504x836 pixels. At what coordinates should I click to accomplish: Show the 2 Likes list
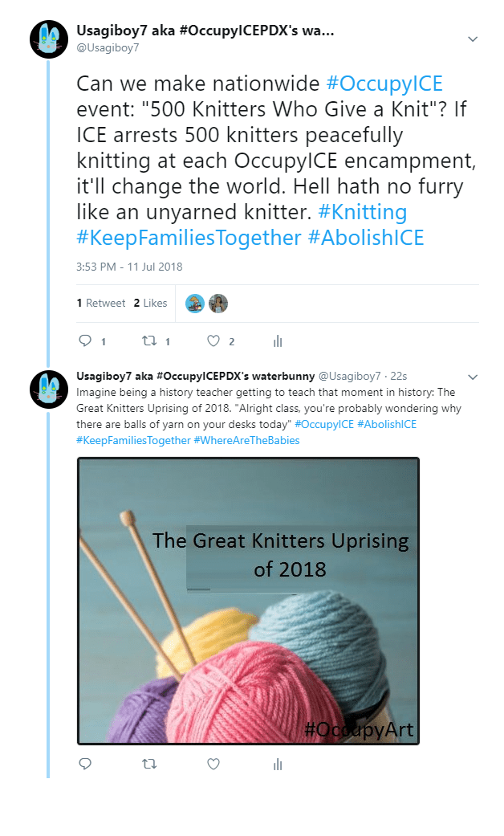pyautogui.click(x=150, y=303)
